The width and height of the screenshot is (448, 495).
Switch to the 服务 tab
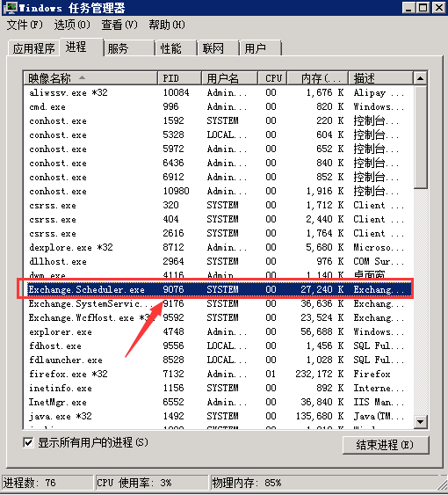(x=129, y=48)
